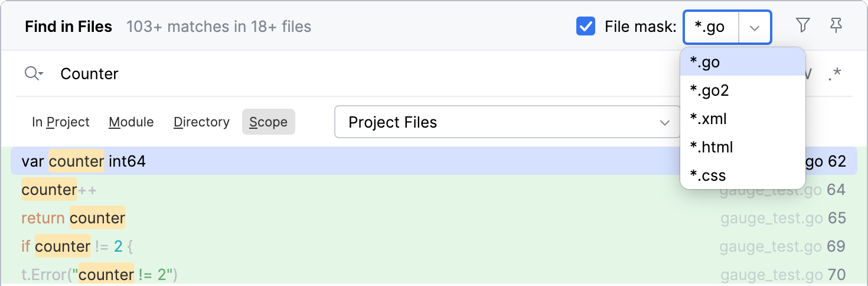Choose the highlighted *.go mask option
Image resolution: width=868 pixels, height=286 pixels.
pyautogui.click(x=705, y=62)
